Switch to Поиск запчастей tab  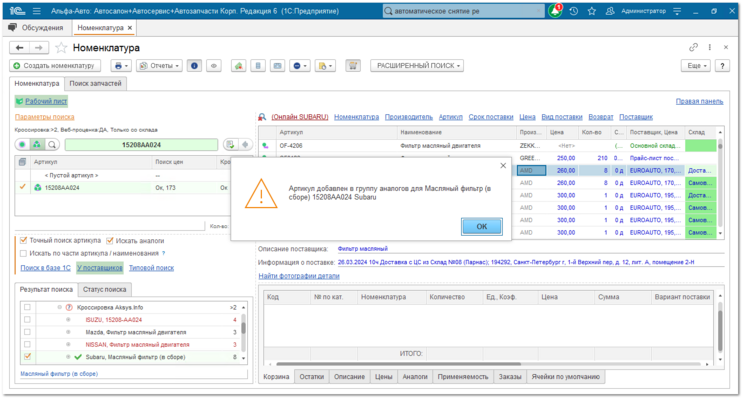click(95, 83)
